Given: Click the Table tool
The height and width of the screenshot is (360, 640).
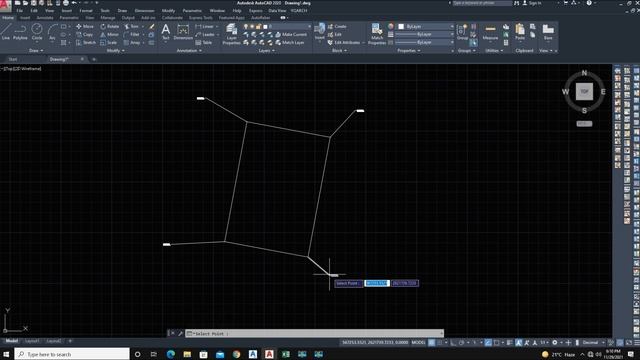Looking at the screenshot, I should pyautogui.click(x=204, y=42).
